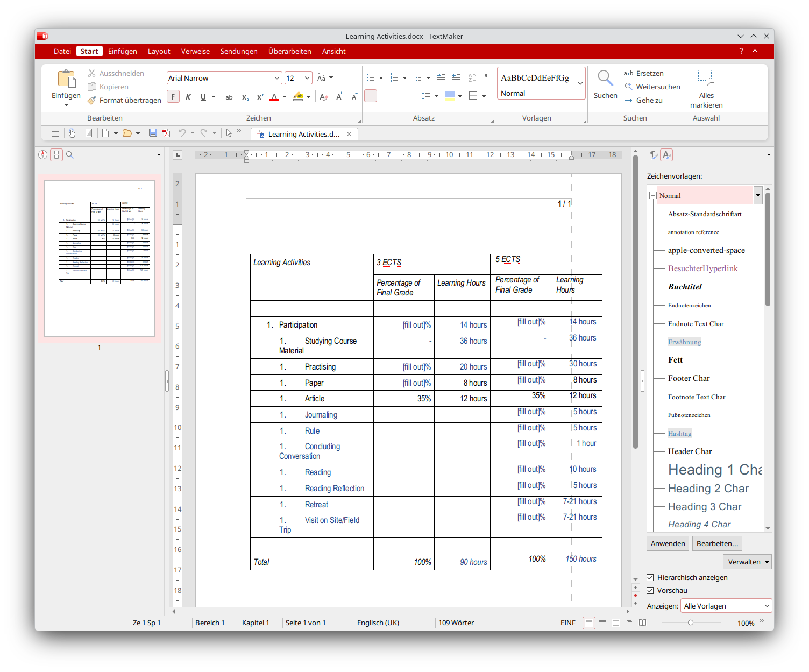Click the Einfügen paste icon
Viewport: 809px width, 672px height.
pyautogui.click(x=67, y=79)
